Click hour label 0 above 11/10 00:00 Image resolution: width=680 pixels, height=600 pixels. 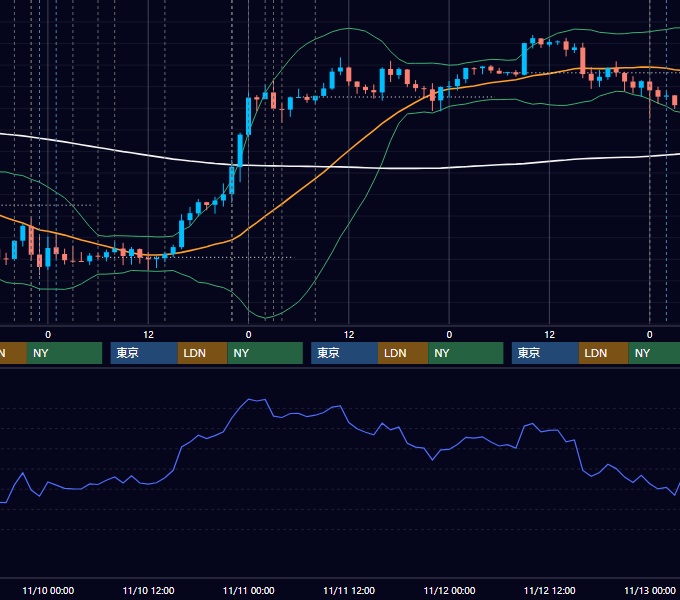pyautogui.click(x=48, y=335)
